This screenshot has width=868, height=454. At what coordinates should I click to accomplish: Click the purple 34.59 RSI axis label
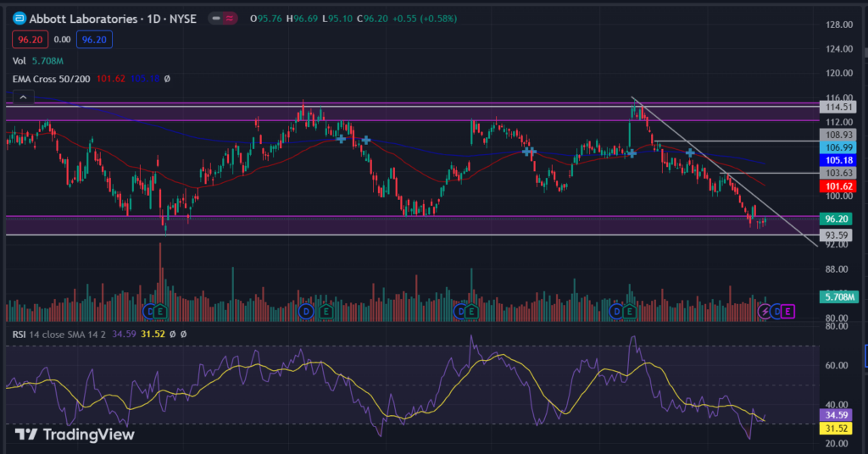[x=836, y=415]
